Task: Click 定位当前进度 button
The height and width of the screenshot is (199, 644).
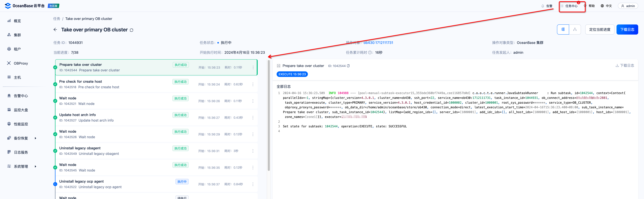Action: pos(599,30)
